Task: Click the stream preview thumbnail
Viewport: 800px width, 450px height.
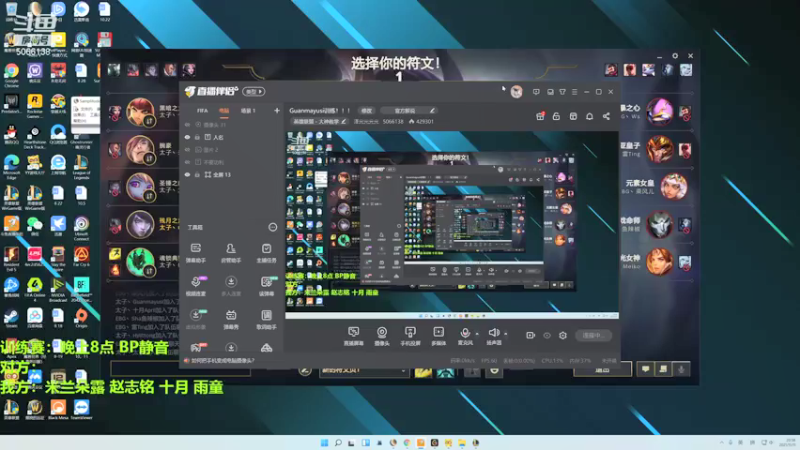Action: 452,224
